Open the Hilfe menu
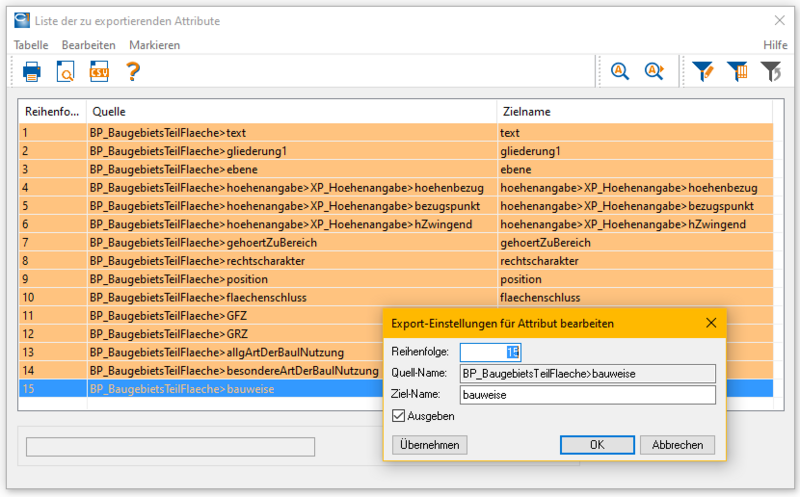Screen dimensions: 800x497 click(775, 45)
